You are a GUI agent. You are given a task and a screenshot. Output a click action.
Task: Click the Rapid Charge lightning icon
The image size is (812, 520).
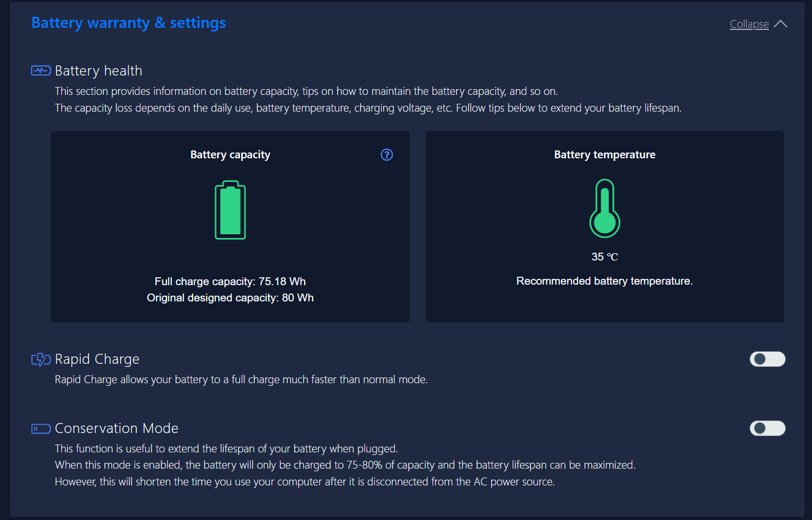tap(41, 359)
